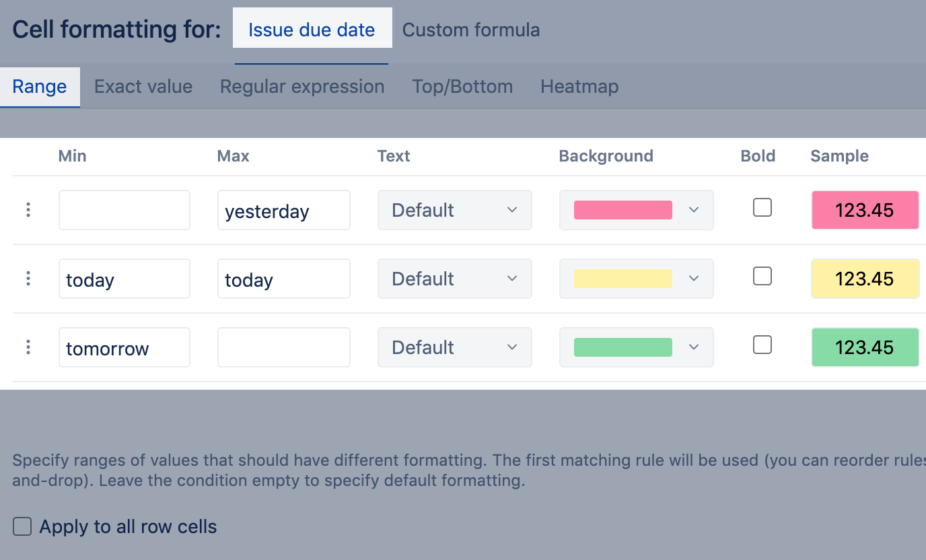Expand the Text dropdown for the today rule
926x560 pixels.
pyautogui.click(x=454, y=279)
